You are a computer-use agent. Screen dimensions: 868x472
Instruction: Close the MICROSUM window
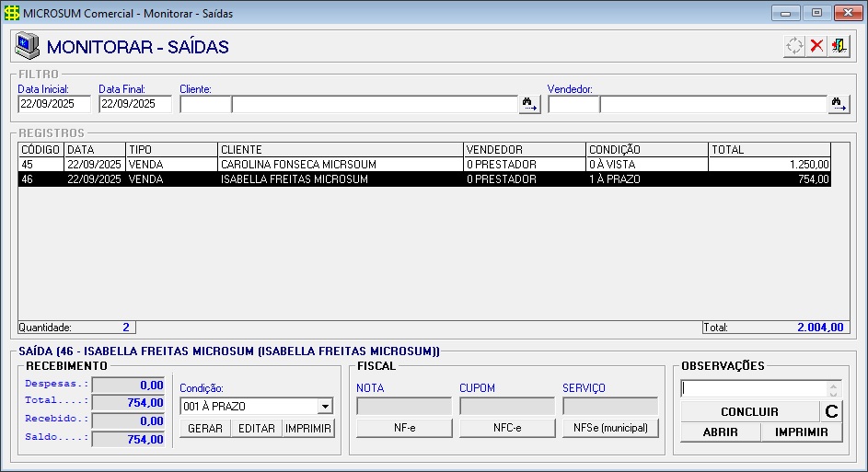click(x=848, y=13)
